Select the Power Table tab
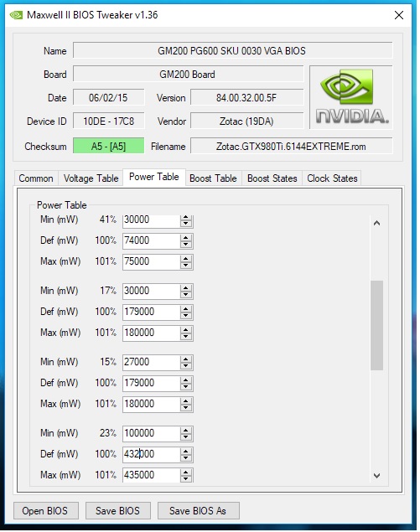 153,177
